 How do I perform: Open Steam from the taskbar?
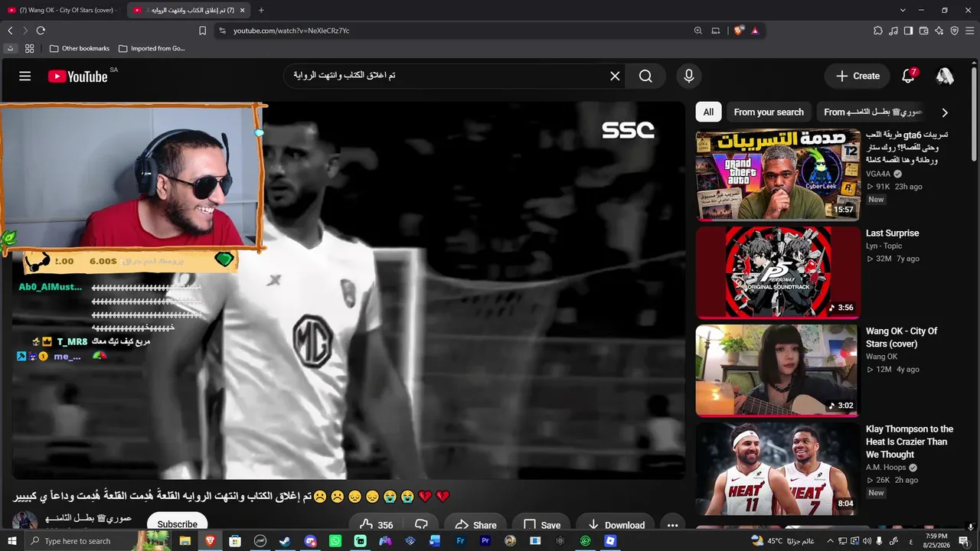[x=285, y=541]
